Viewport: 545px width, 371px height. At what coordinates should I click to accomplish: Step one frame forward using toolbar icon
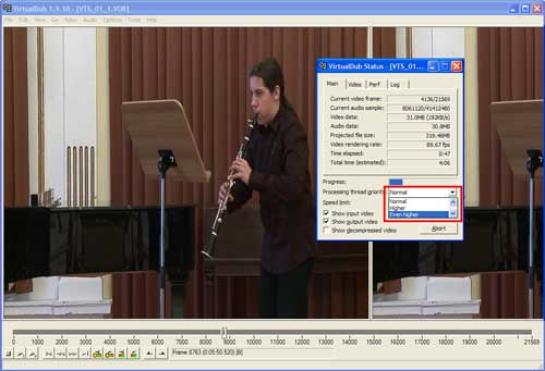point(73,354)
